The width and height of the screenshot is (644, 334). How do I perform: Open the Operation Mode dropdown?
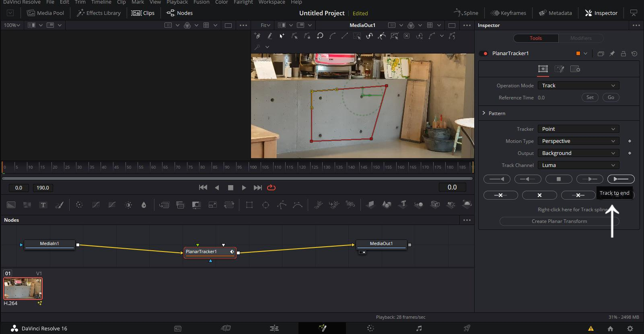578,86
